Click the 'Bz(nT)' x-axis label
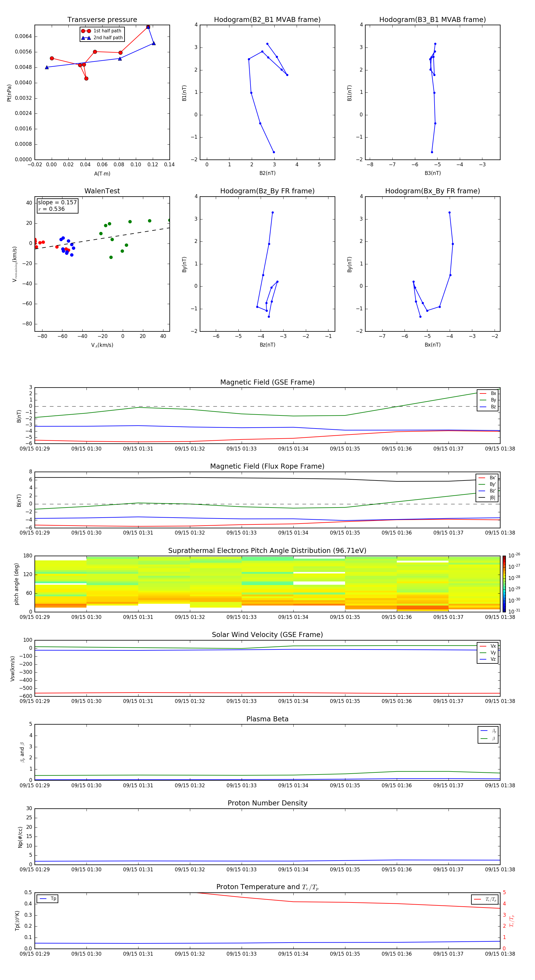The image size is (535, 980). [267, 345]
